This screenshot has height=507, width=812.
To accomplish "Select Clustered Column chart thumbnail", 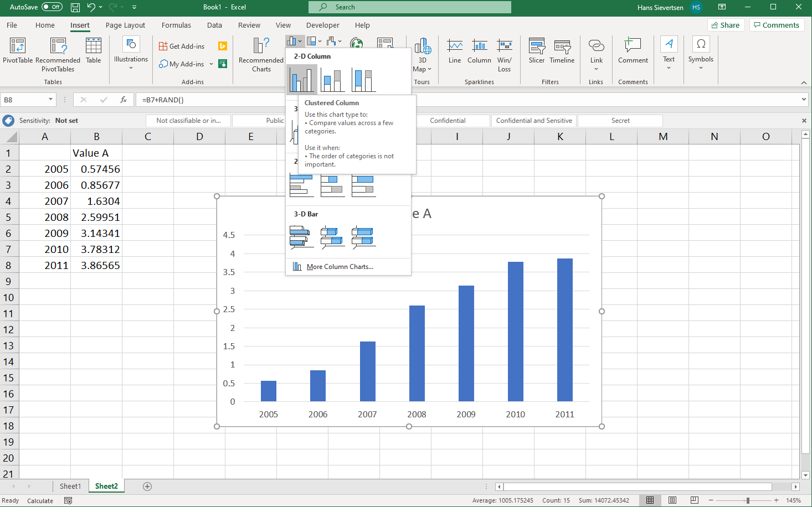I will [302, 79].
